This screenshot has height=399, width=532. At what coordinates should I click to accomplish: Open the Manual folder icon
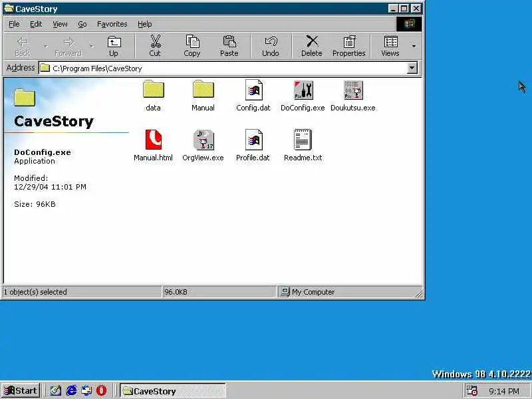tap(203, 90)
